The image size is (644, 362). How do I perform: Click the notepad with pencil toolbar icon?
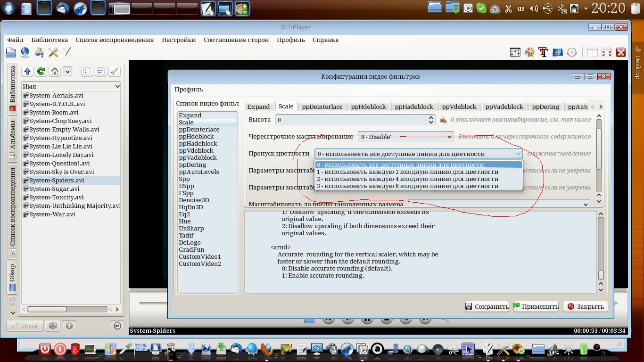[67, 52]
